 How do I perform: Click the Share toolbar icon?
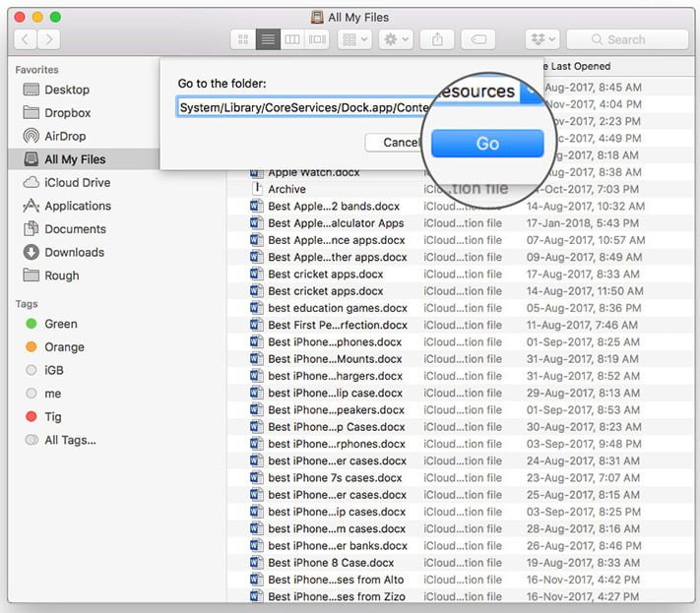click(x=437, y=39)
